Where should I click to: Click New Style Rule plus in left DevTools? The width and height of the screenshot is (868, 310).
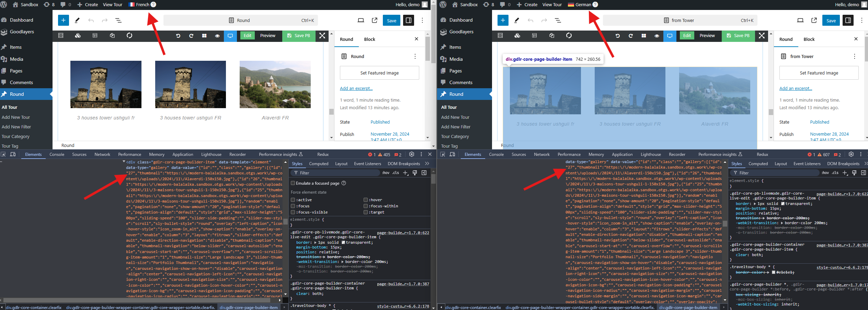406,173
